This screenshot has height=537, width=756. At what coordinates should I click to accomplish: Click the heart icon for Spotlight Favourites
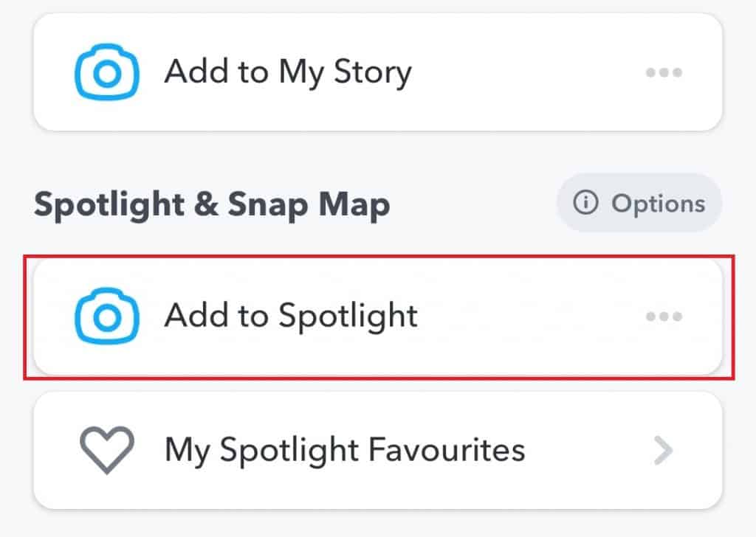tap(107, 450)
